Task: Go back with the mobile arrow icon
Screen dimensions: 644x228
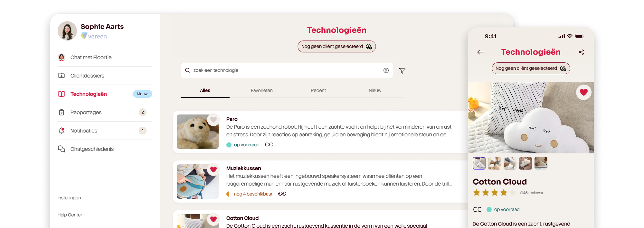Action: tap(480, 52)
